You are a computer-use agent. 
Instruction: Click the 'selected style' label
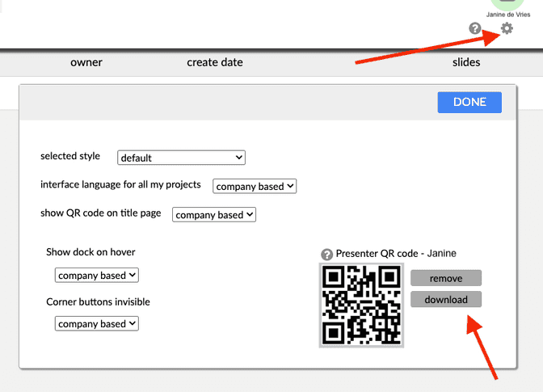click(x=70, y=156)
